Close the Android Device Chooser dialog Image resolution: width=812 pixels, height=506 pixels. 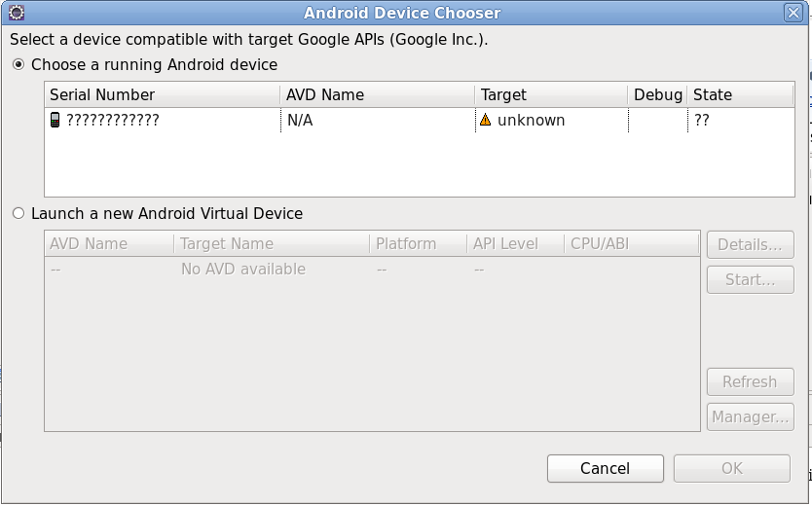tap(794, 13)
